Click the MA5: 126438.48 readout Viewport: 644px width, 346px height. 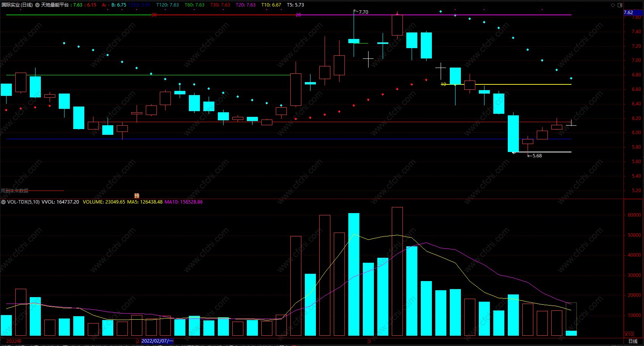coord(145,202)
